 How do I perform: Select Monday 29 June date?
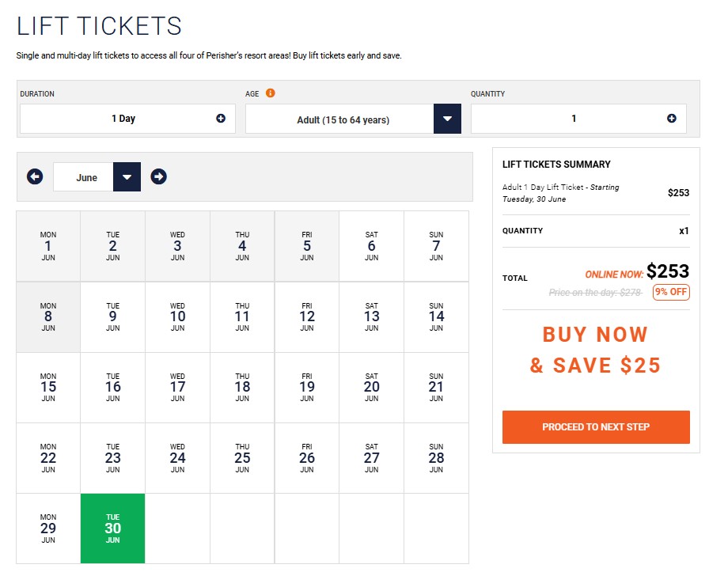[48, 528]
